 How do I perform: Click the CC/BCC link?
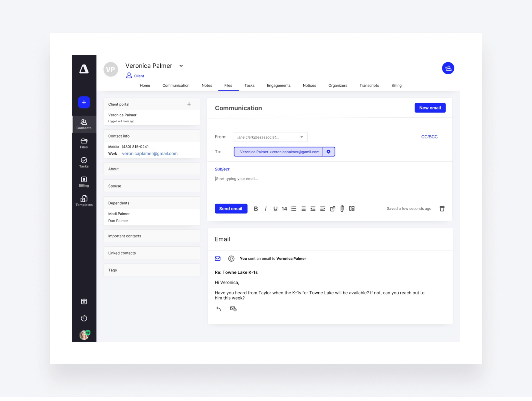[429, 137]
